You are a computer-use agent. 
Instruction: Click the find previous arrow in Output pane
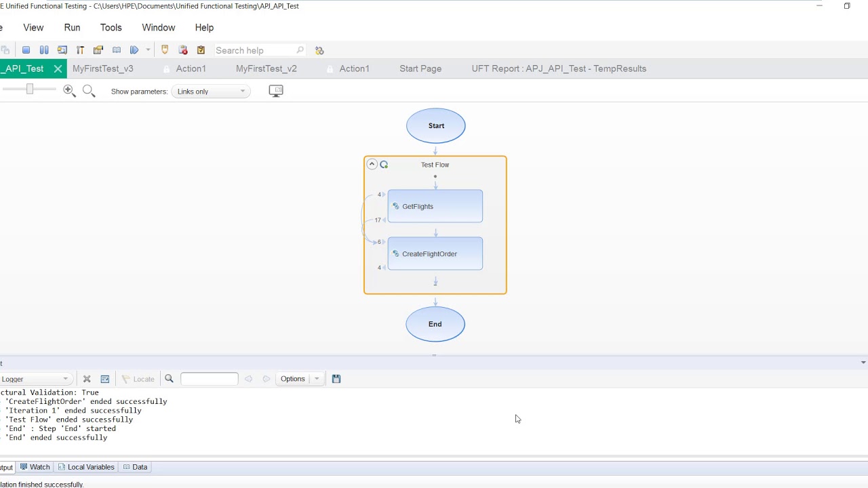click(x=248, y=379)
